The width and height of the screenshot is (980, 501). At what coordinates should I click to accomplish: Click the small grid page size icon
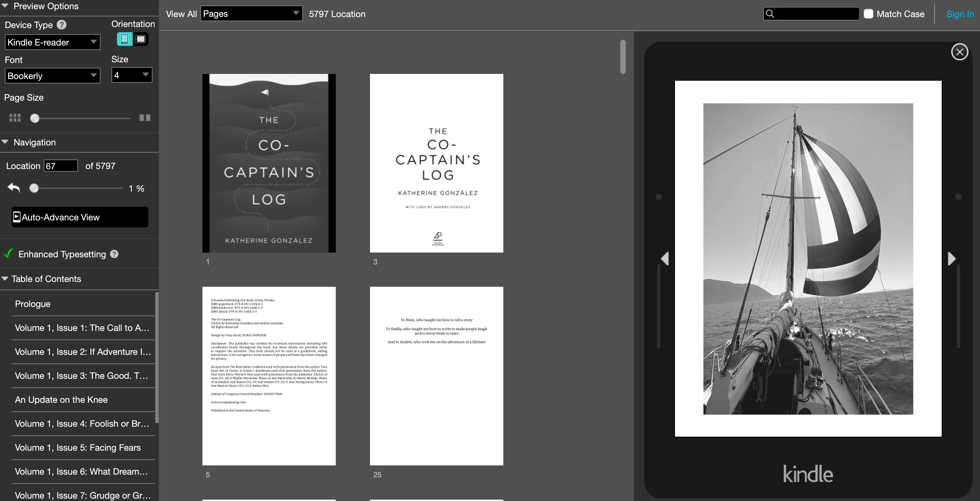click(15, 118)
